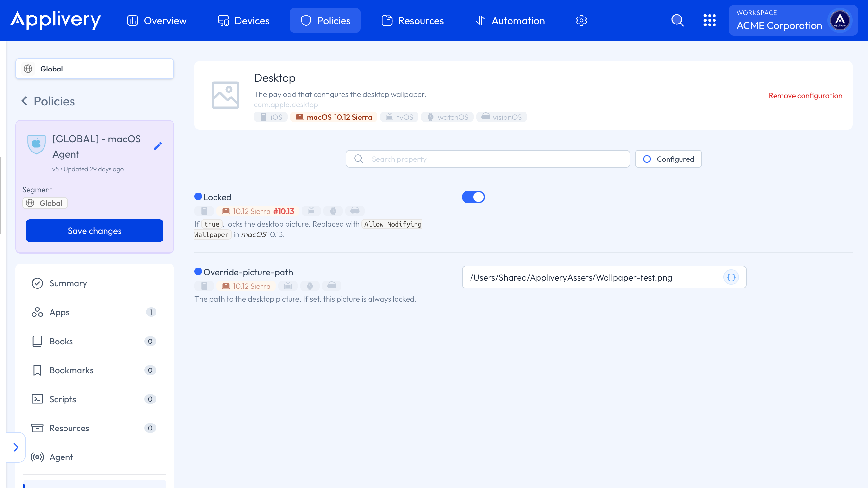Click Save changes for the macOS Agent policy

94,231
